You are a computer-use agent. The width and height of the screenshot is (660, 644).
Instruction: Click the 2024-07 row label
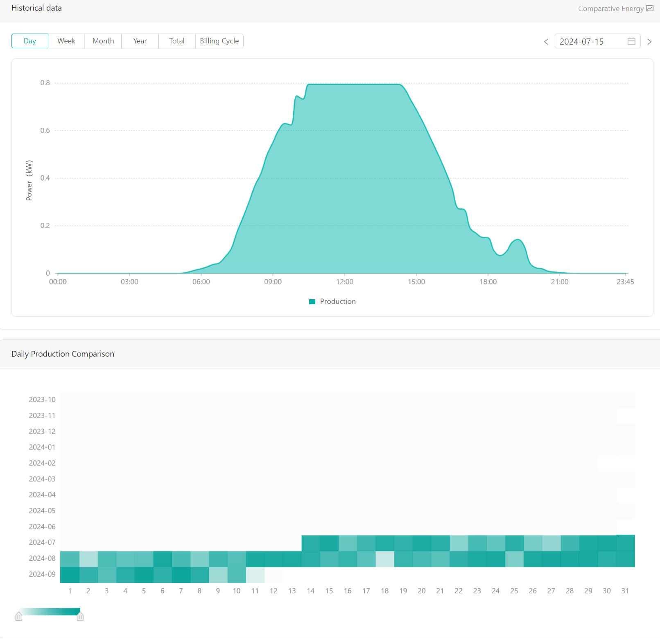(42, 542)
